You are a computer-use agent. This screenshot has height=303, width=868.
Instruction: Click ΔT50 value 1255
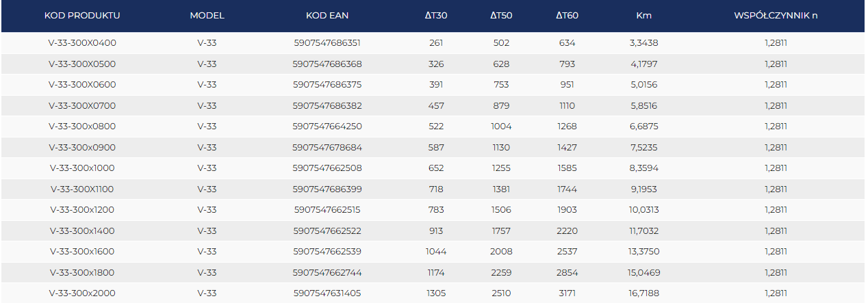click(x=501, y=168)
